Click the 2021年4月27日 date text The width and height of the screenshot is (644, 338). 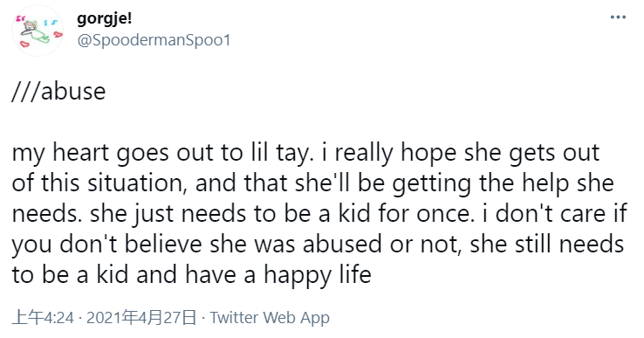click(x=141, y=317)
